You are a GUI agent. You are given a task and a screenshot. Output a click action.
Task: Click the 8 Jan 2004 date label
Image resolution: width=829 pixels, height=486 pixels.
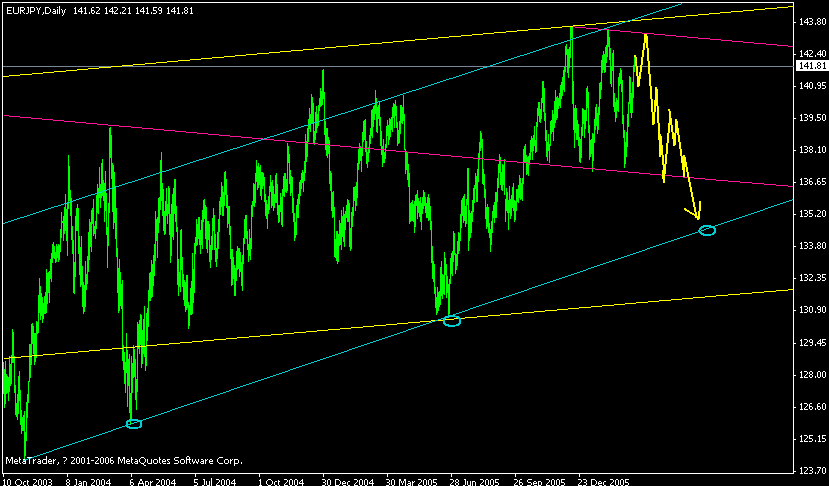(x=88, y=481)
